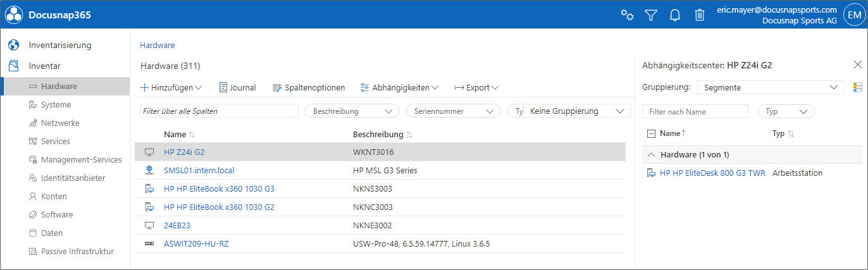Image resolution: width=868 pixels, height=270 pixels.
Task: Open the Typ filter dropdown in dependency panel
Action: click(786, 111)
